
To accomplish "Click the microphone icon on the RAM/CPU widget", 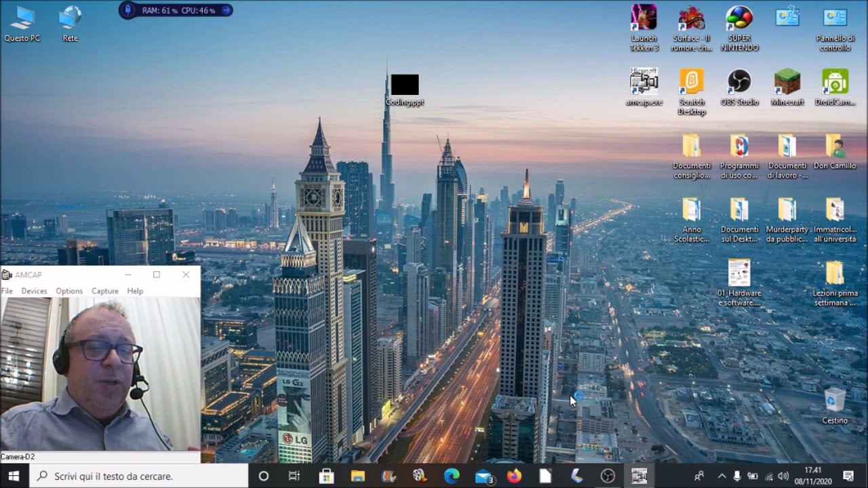I will [x=128, y=10].
